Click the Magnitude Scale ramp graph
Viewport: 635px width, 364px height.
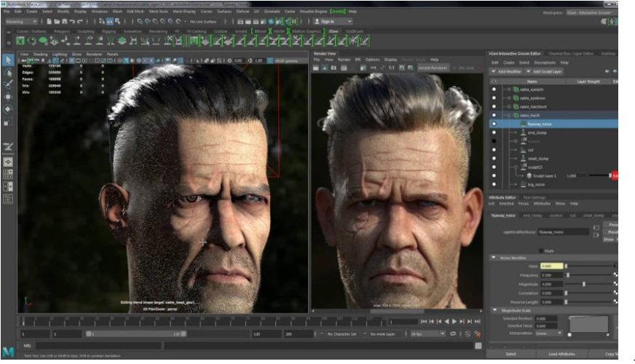(589, 324)
